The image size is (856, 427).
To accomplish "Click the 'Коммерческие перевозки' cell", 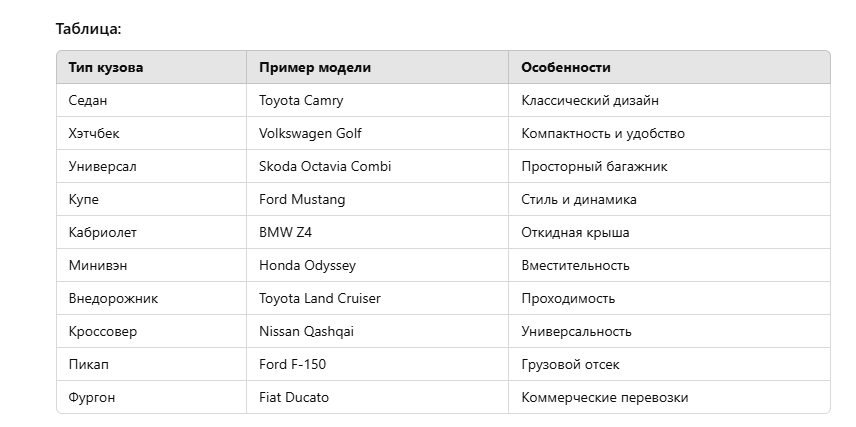I will (x=669, y=397).
